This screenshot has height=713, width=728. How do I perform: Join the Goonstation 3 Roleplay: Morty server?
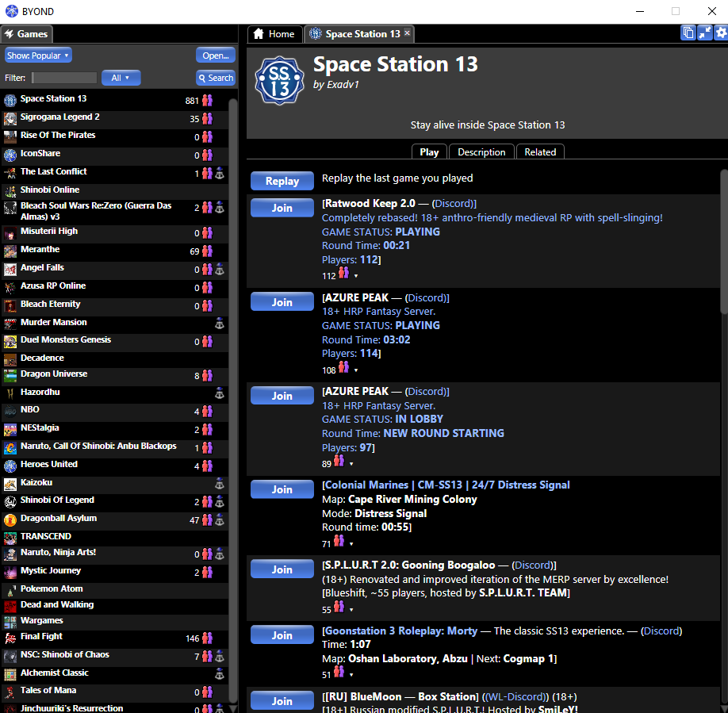[x=282, y=635]
